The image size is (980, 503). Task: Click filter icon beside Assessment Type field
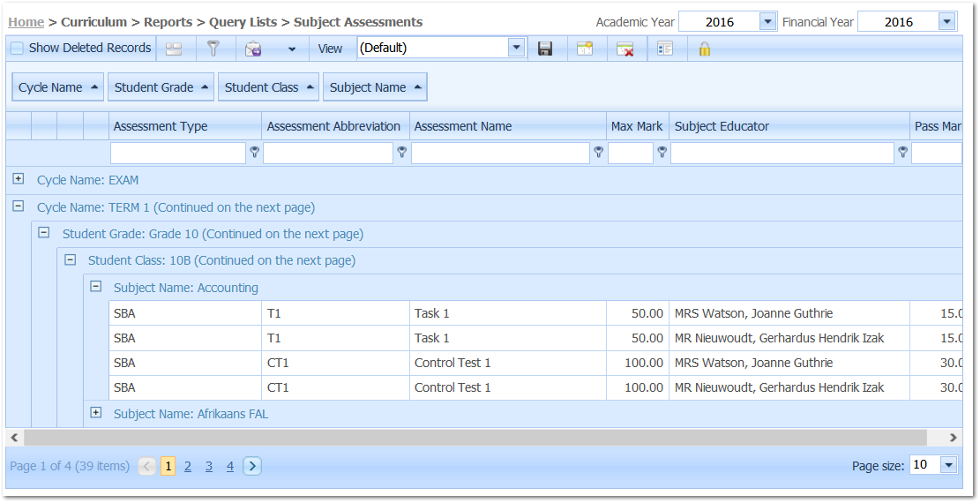[x=254, y=152]
